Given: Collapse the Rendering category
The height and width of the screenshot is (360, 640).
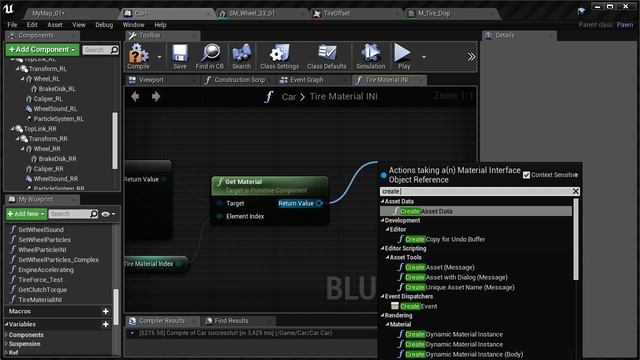Looking at the screenshot, I should coord(382,316).
